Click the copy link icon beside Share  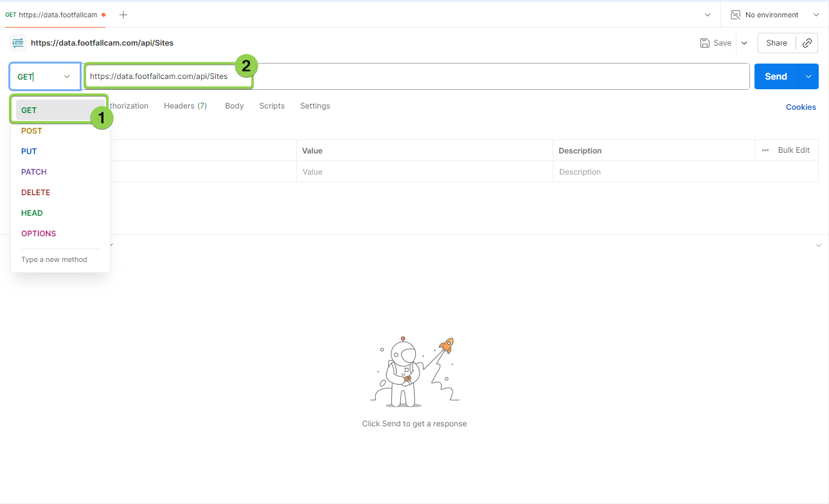point(807,43)
